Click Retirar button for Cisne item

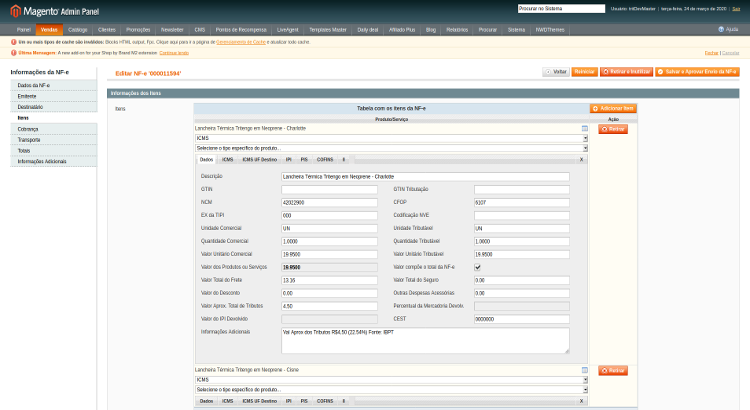tap(613, 371)
